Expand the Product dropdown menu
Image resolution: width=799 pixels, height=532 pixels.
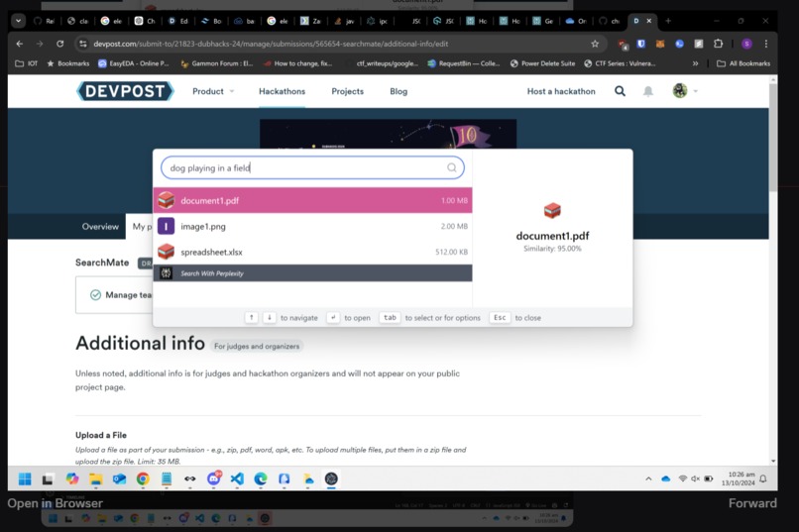(213, 91)
